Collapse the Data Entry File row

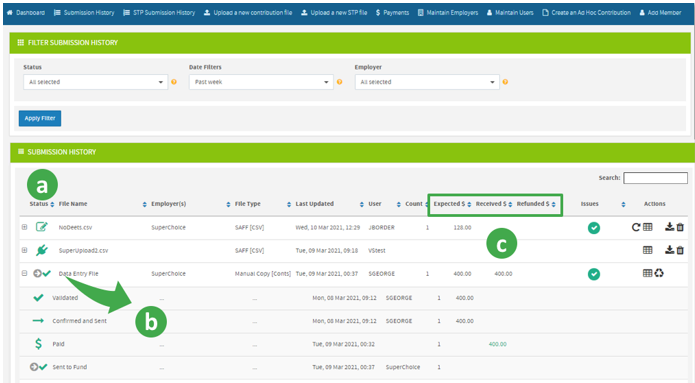(24, 273)
